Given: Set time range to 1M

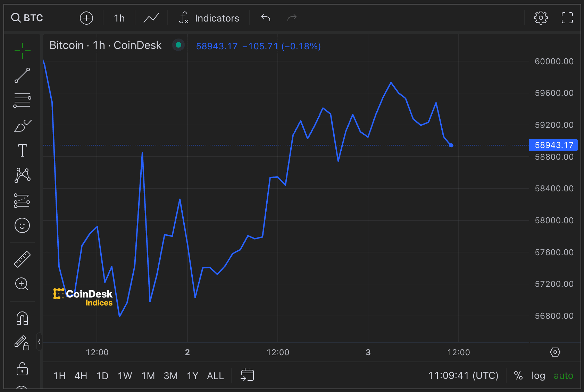Looking at the screenshot, I should (x=148, y=376).
